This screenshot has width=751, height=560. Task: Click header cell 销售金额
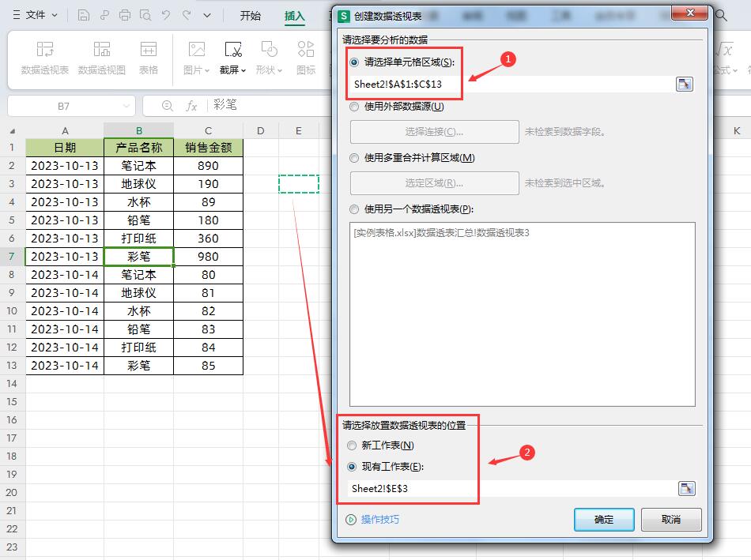tap(209, 148)
